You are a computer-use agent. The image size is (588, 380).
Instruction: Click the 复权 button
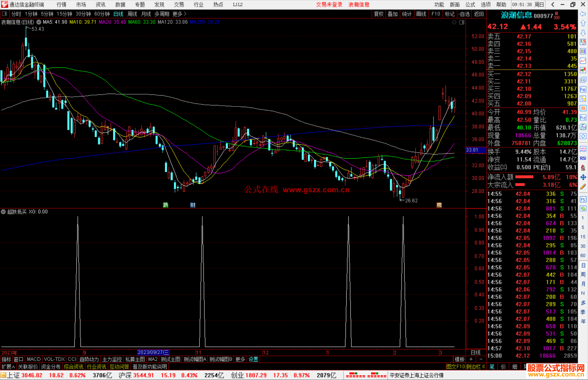[x=378, y=14]
